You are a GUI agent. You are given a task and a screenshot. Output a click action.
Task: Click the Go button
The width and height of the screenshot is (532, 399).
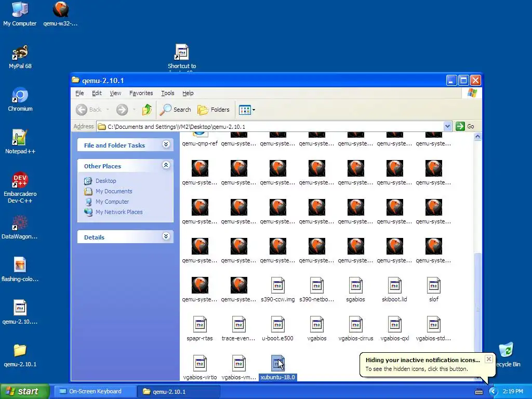[x=465, y=126]
